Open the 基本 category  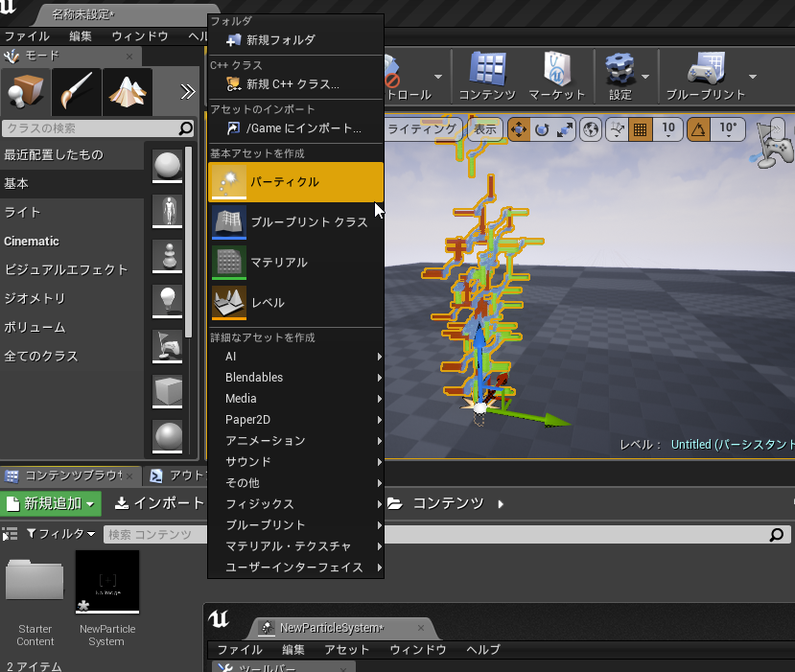tap(72, 183)
